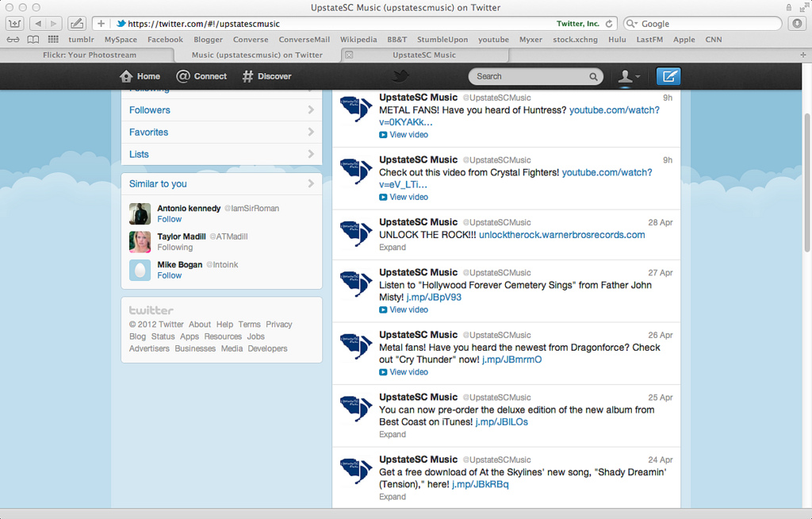Click the leftmost Safari toolbar button
Image resolution: width=812 pixels, height=519 pixels.
point(14,23)
